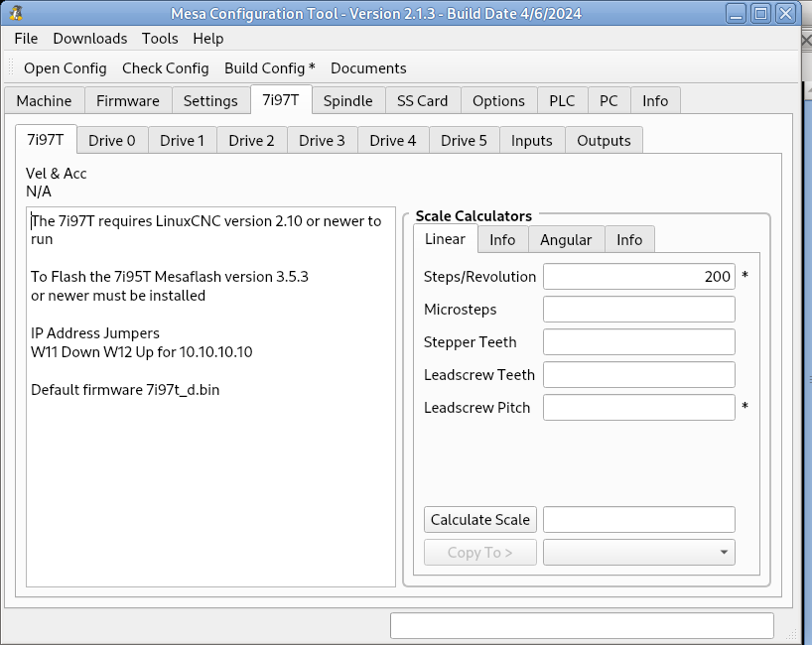The image size is (812, 645).
Task: Open the Drive 0 tab
Action: 112,140
